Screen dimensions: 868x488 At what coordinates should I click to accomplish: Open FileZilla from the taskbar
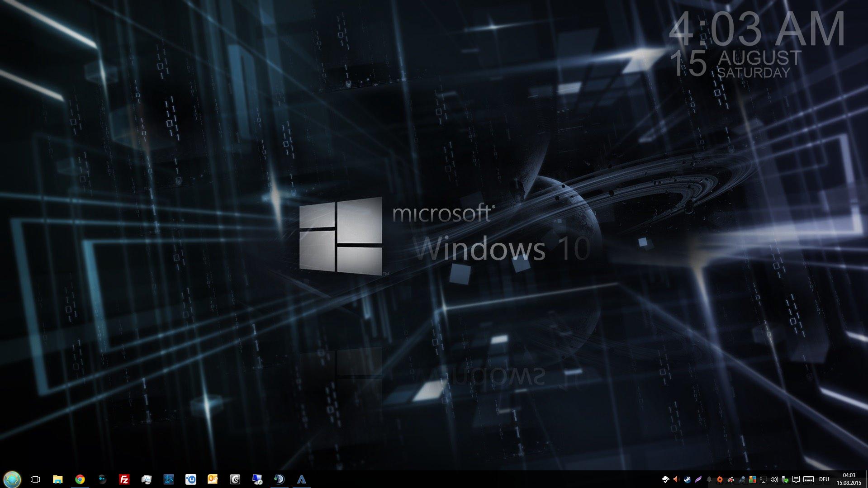tap(124, 479)
